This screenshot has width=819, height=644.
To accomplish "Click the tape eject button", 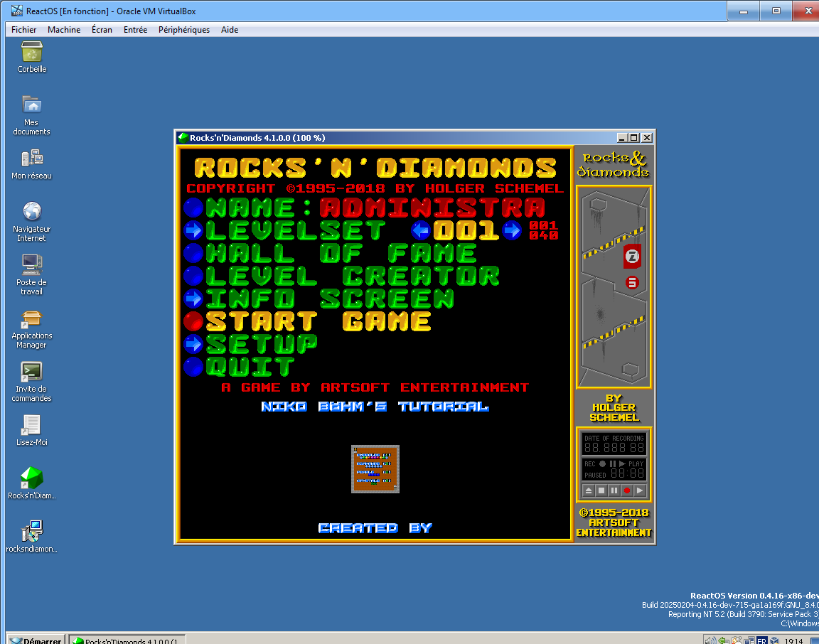I will point(589,490).
